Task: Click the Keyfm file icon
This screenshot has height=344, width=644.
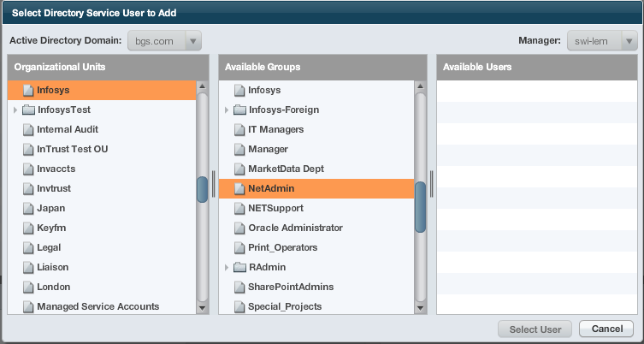Action: [28, 228]
